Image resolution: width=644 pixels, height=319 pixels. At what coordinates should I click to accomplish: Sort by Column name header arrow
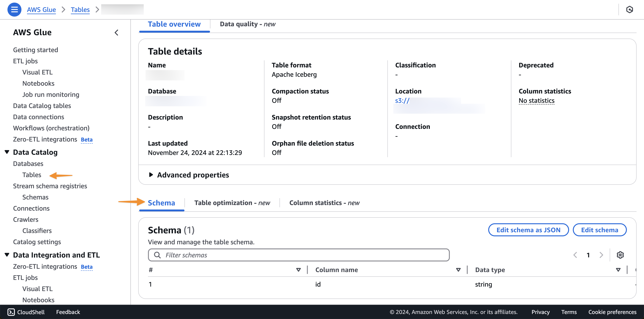pyautogui.click(x=458, y=270)
